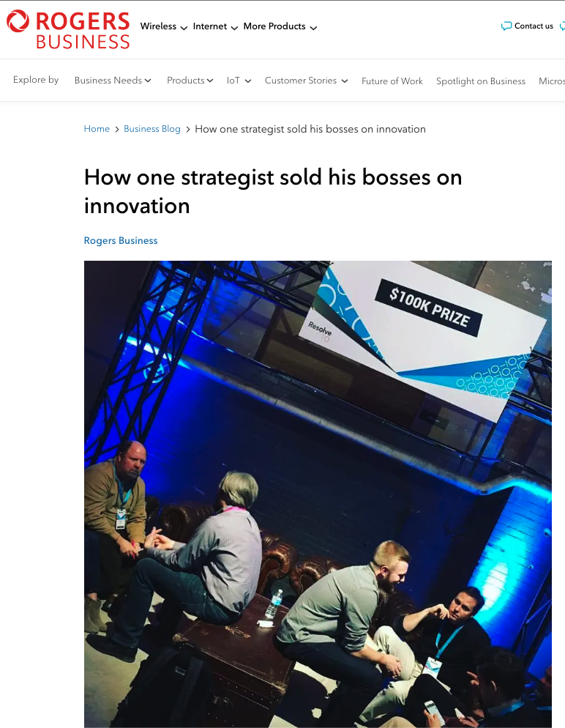Go to Future of Work section
Screen dimensions: 565x728
[392, 81]
